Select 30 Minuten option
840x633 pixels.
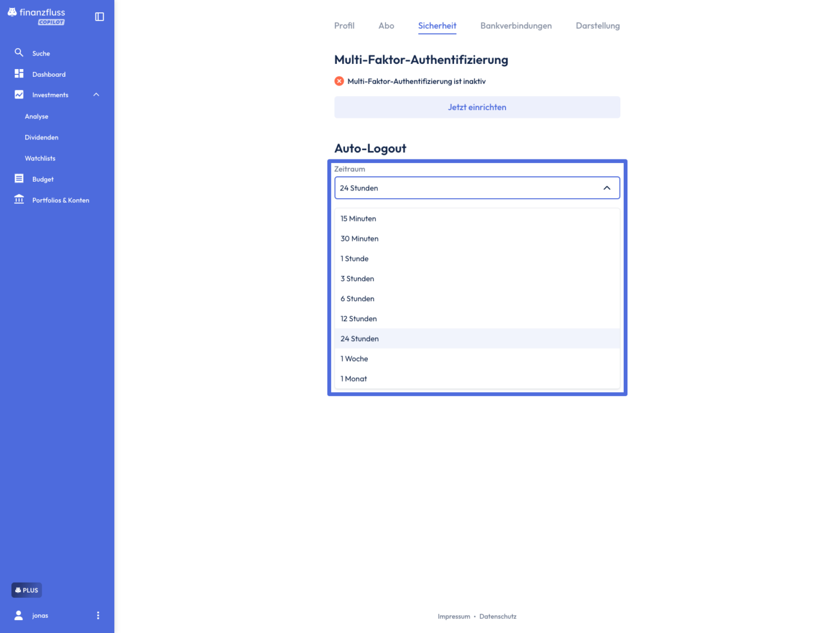477,239
